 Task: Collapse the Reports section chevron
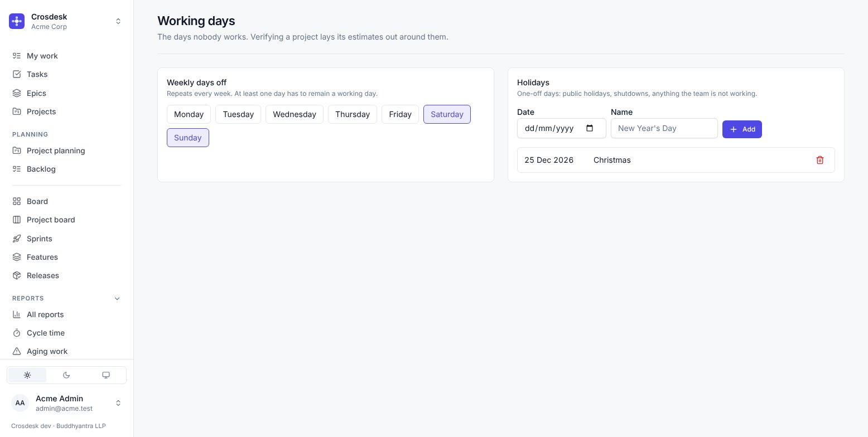point(117,298)
